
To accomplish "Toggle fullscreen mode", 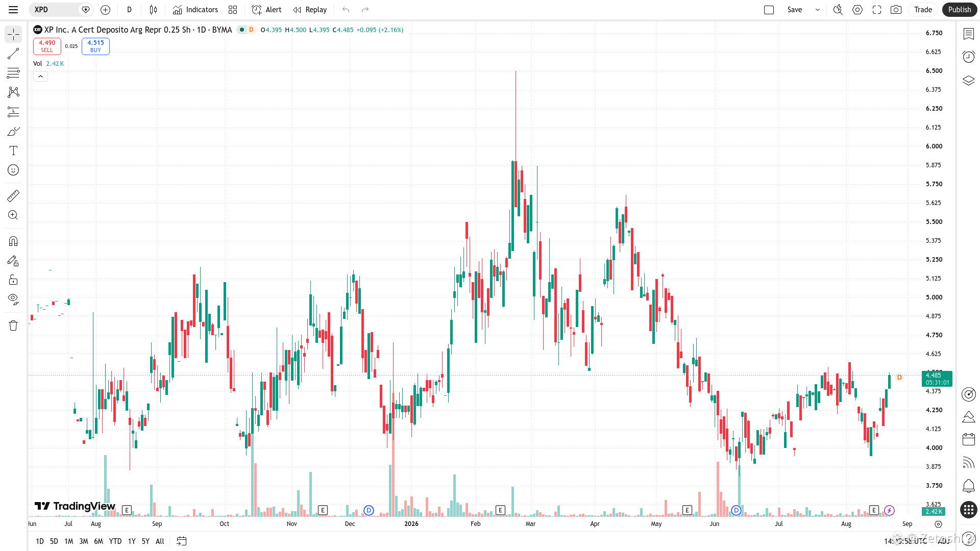I will click(x=877, y=10).
